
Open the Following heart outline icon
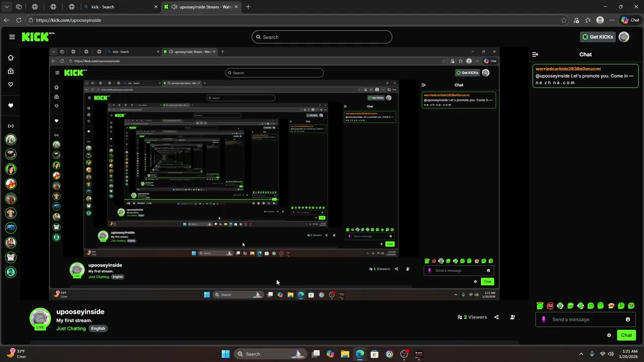(11, 84)
